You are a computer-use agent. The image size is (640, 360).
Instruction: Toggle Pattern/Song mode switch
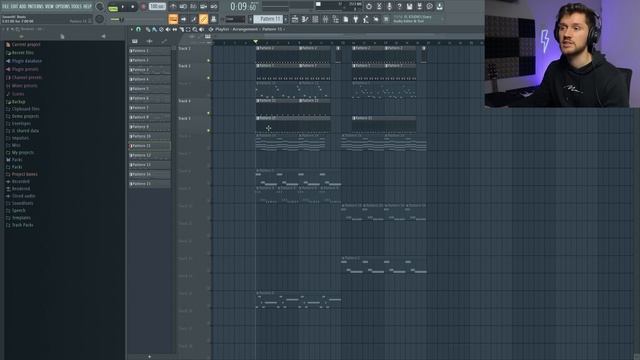pyautogui.click(x=113, y=8)
